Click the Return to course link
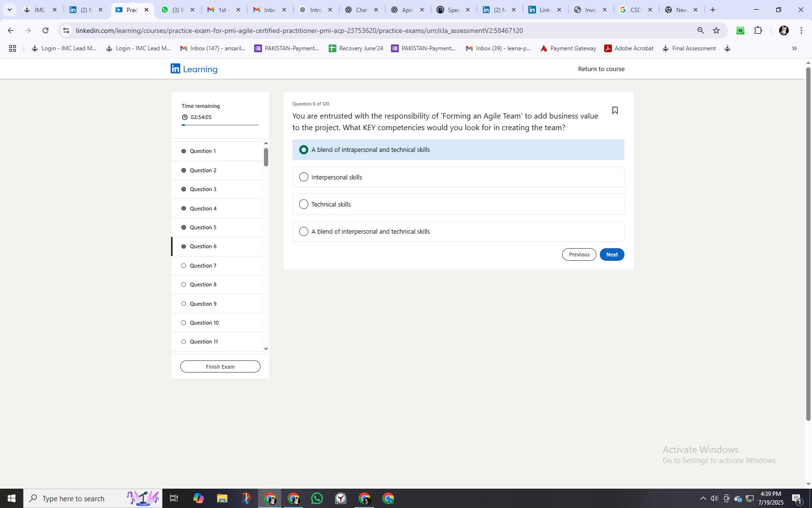Viewport: 812px width, 508px height. tap(601, 69)
